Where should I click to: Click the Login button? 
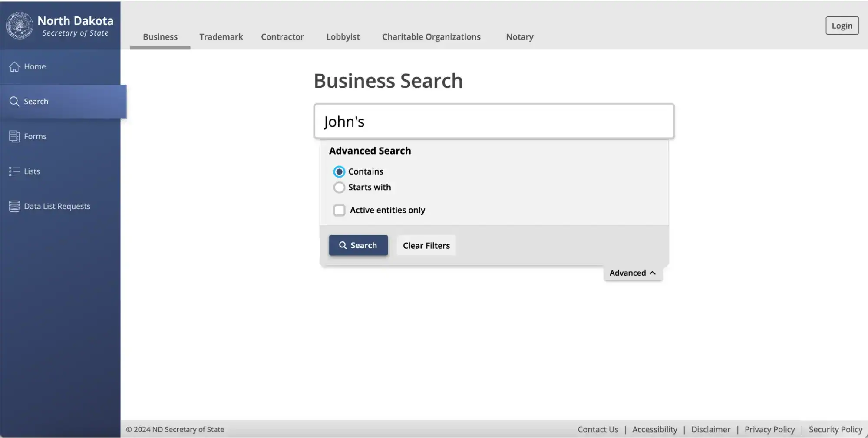tap(842, 26)
